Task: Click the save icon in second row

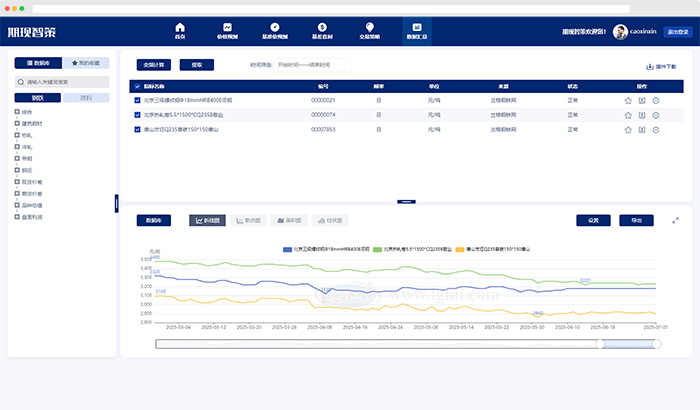Action: click(642, 115)
